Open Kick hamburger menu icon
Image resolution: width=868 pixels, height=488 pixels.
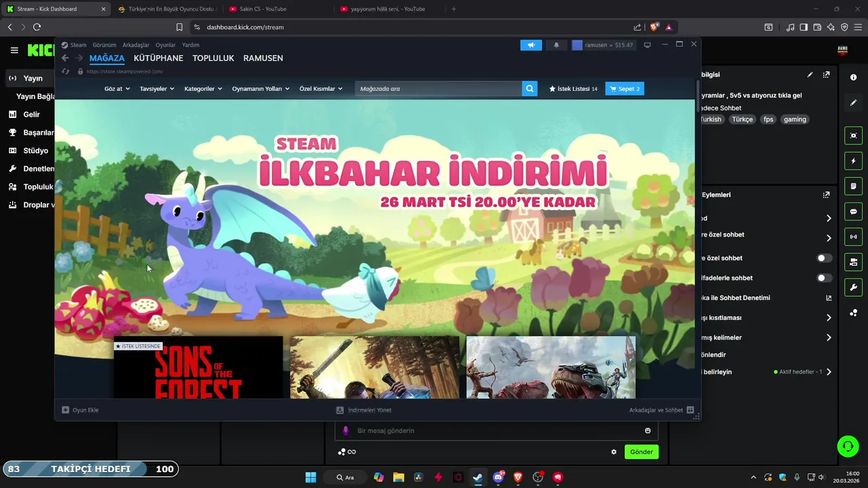[14, 50]
